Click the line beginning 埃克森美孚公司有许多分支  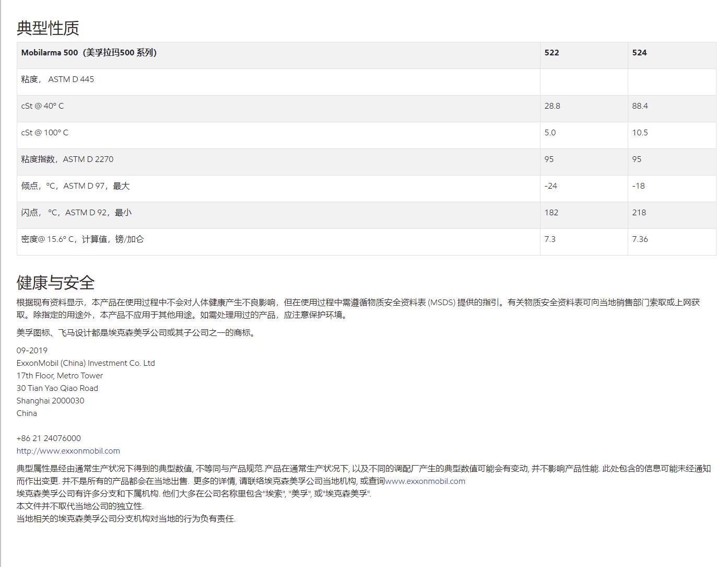tap(194, 494)
